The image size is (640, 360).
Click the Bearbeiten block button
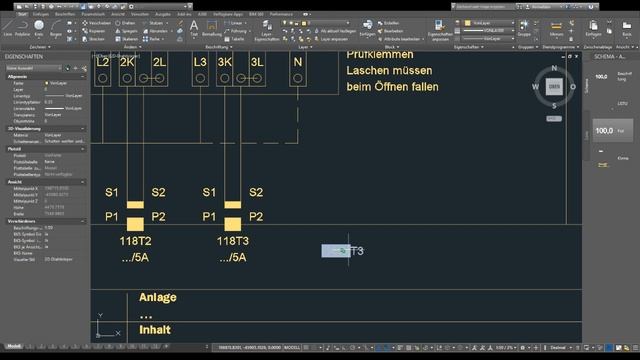click(x=391, y=31)
